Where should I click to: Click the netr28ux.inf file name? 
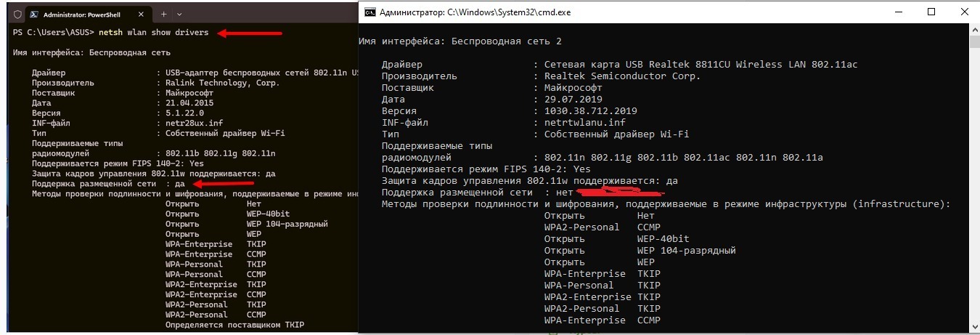coord(192,124)
